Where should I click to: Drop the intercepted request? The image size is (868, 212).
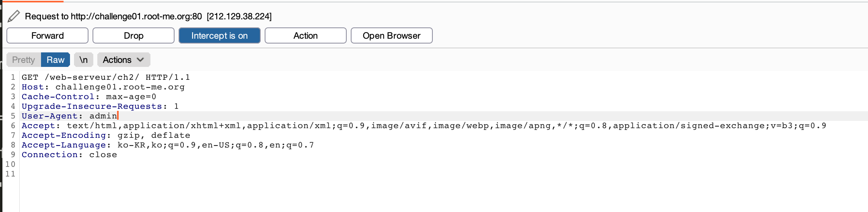134,35
